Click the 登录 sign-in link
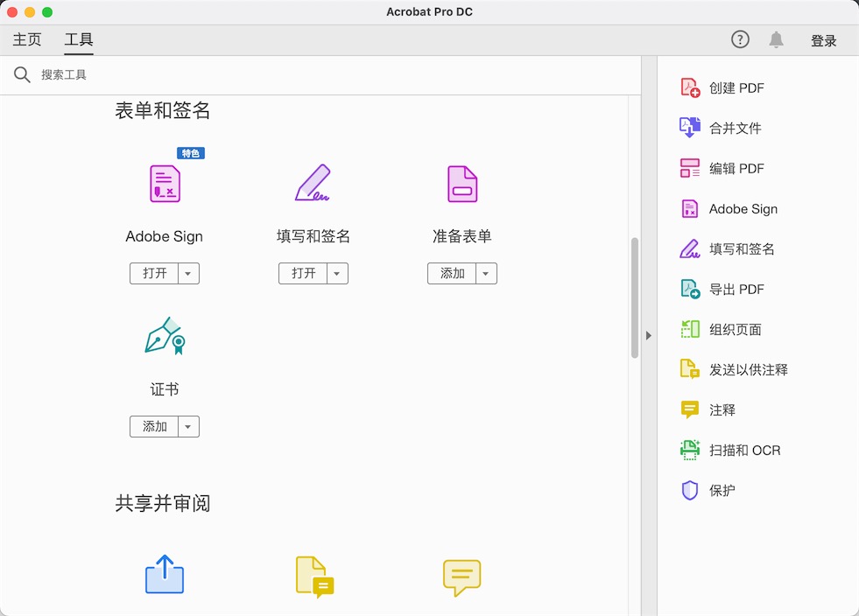The image size is (859, 616). click(823, 40)
